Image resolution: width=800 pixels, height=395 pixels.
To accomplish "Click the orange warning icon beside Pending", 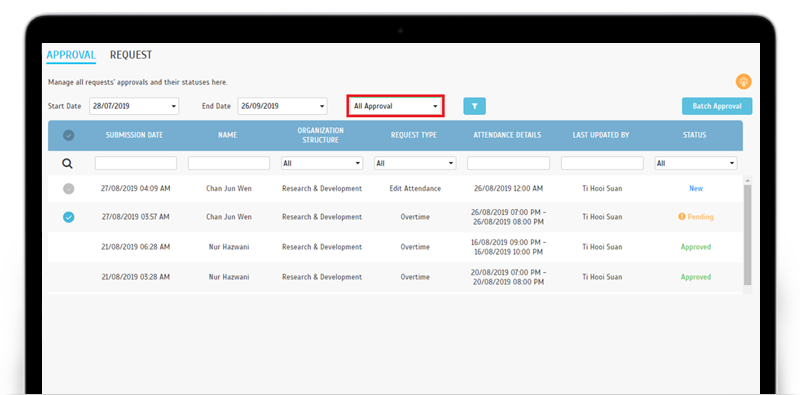I will 681,217.
